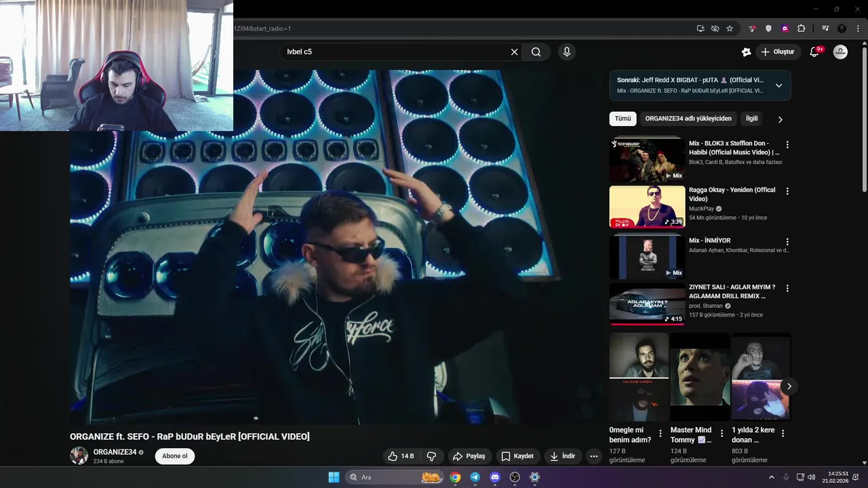Open Google Chrome from the taskbar
Image resolution: width=868 pixels, height=488 pixels.
click(455, 477)
